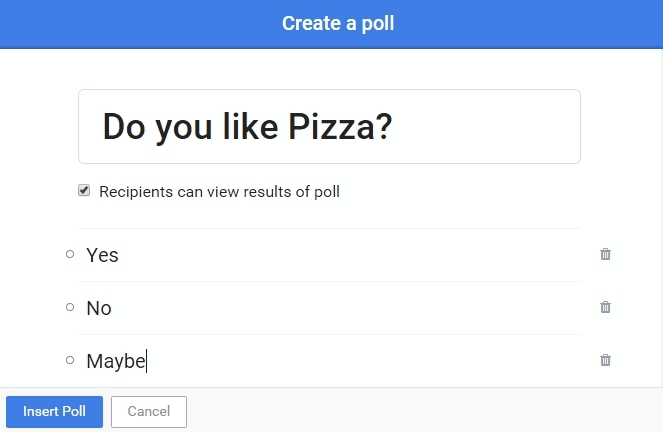Remove the No option using trash icon
This screenshot has width=663, height=432.
(605, 307)
